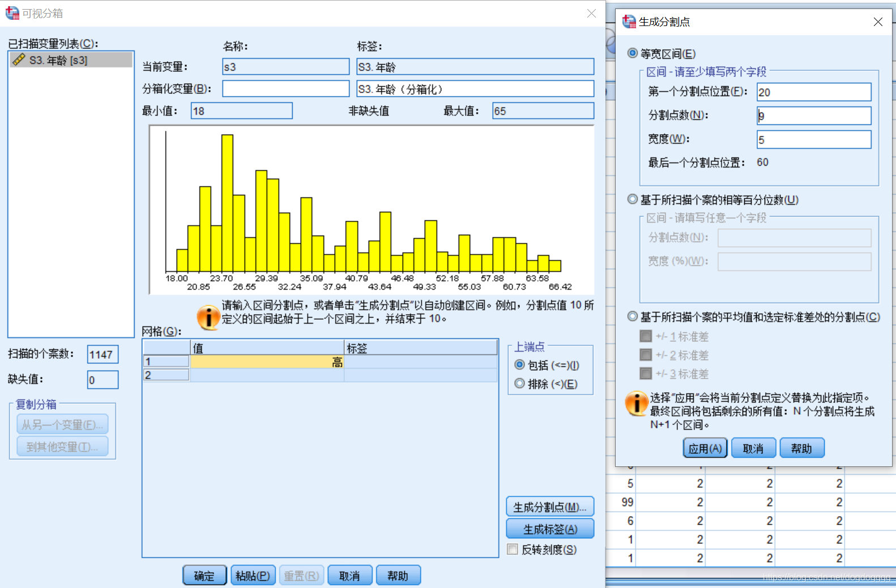Click the S3. 年龄（分箱化）label field

475,89
